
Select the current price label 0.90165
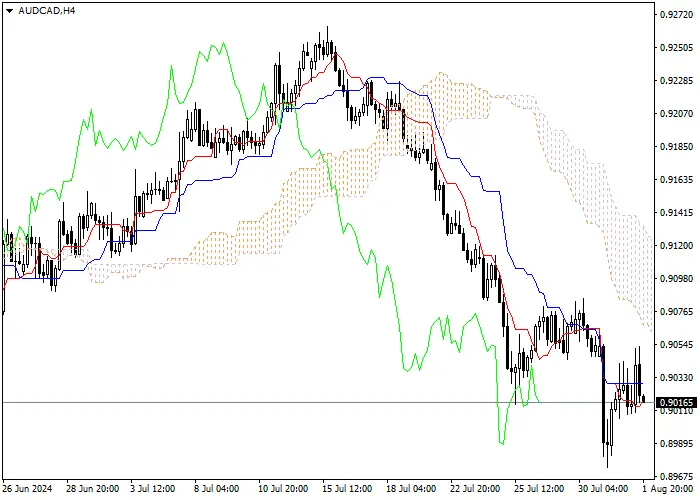tap(677, 403)
